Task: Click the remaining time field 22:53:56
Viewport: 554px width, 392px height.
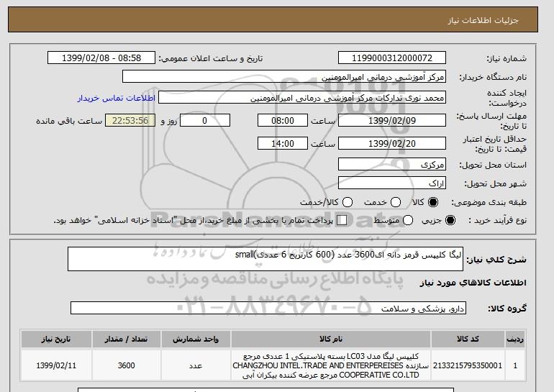Action: point(130,120)
